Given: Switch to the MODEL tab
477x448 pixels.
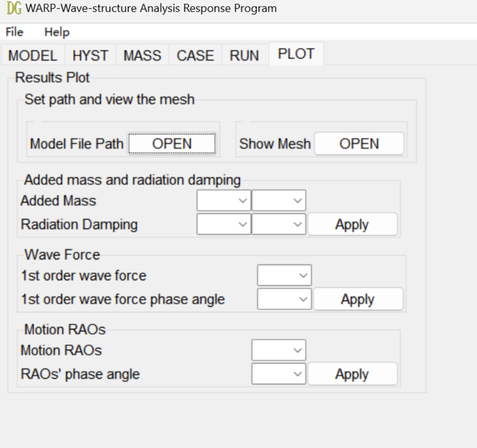Looking at the screenshot, I should (34, 56).
